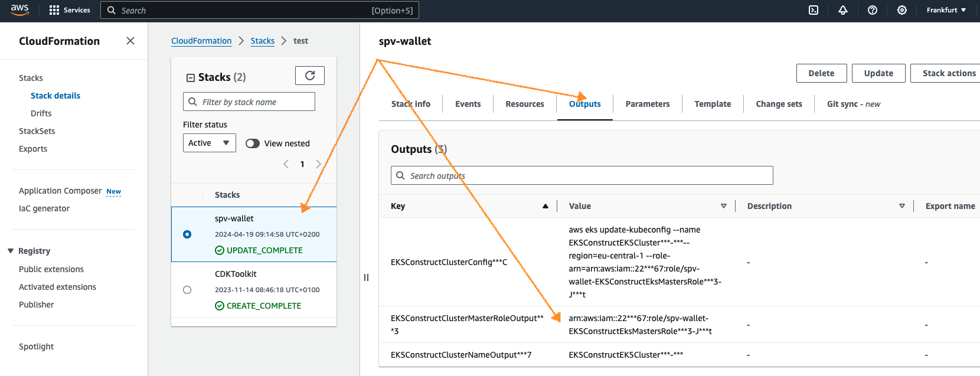Switch to the Resources tab
Screen dimensions: 980x376
click(525, 104)
